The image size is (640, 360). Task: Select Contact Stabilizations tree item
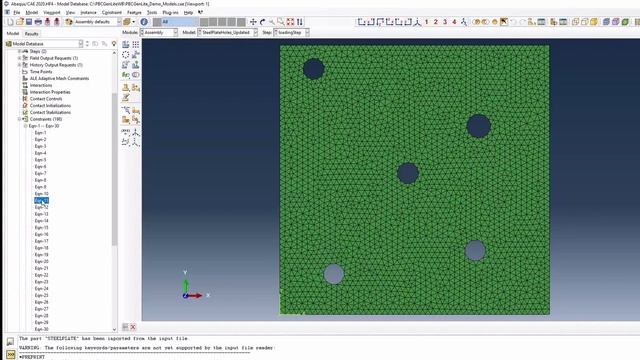(50, 112)
